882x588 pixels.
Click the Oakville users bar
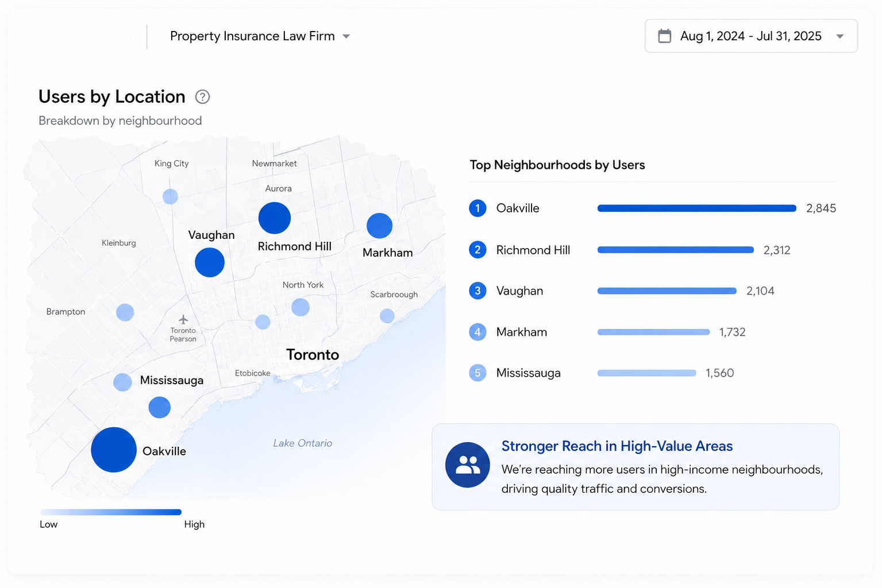click(x=697, y=208)
